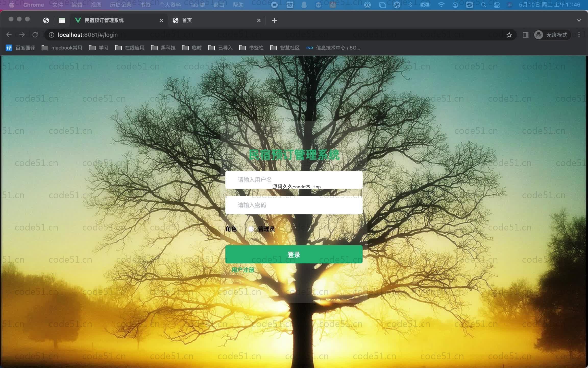588x368 pixels.
Task: Open a new tab with plus icon
Action: (x=274, y=20)
